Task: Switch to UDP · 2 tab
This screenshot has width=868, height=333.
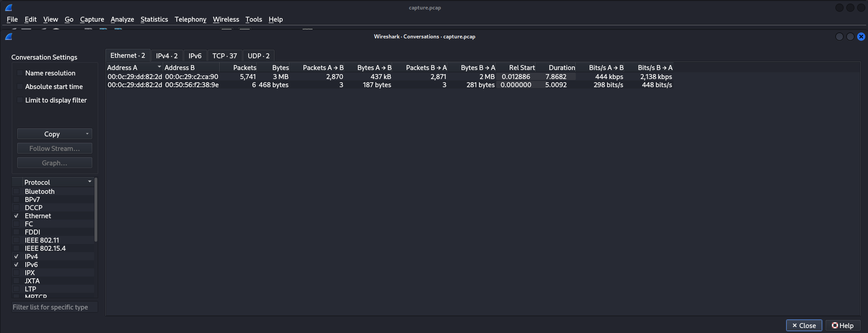Action: click(259, 56)
